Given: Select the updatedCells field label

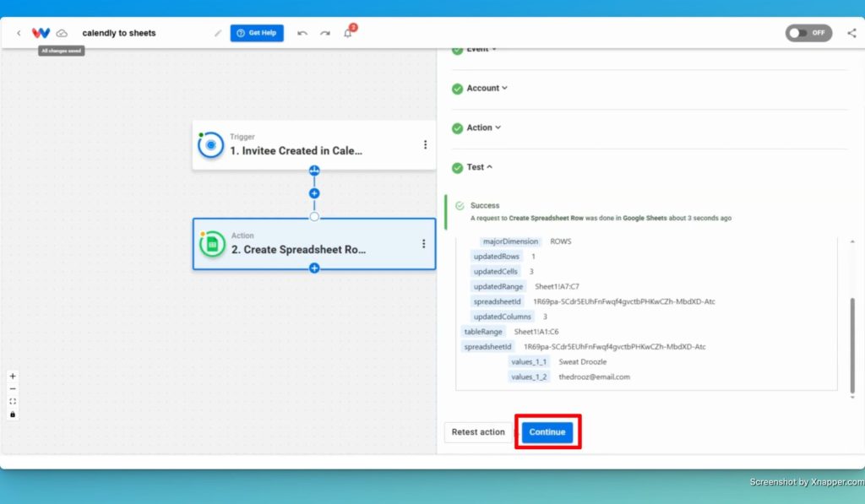Looking at the screenshot, I should [x=495, y=271].
